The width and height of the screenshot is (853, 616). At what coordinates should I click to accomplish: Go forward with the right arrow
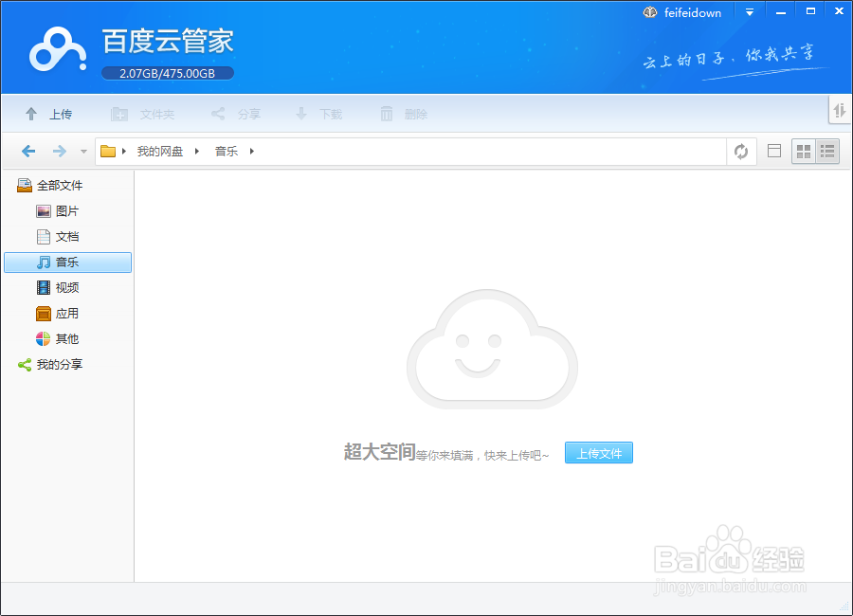(60, 151)
